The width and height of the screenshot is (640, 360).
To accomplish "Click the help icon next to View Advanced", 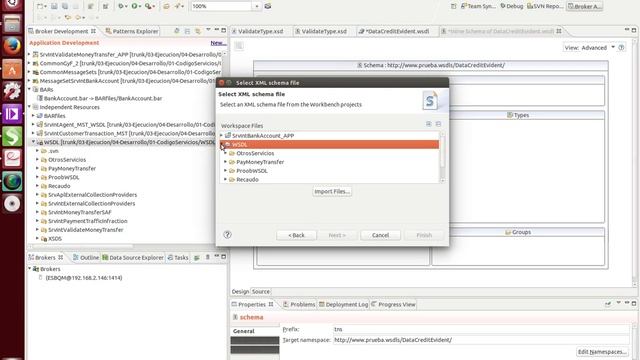I will [x=621, y=48].
